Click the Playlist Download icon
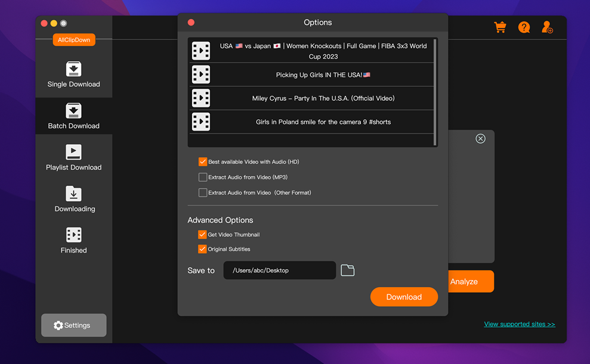The width and height of the screenshot is (590, 364). tap(74, 152)
